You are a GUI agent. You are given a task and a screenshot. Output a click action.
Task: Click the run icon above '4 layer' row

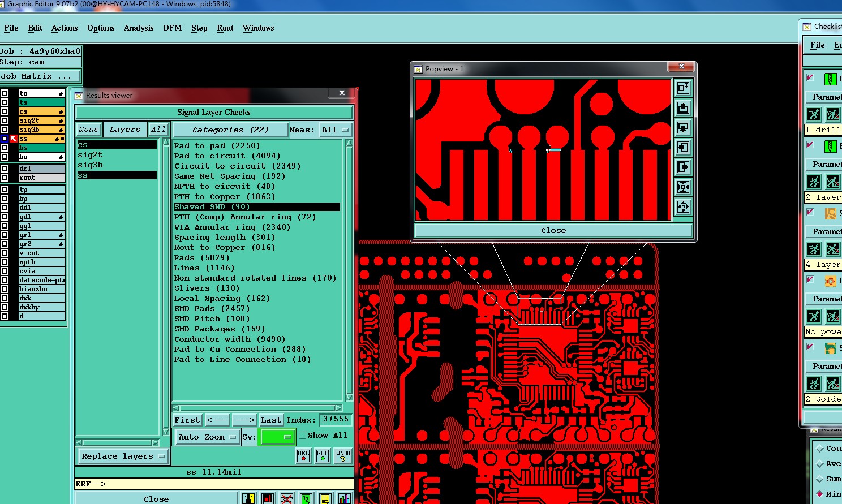814,249
